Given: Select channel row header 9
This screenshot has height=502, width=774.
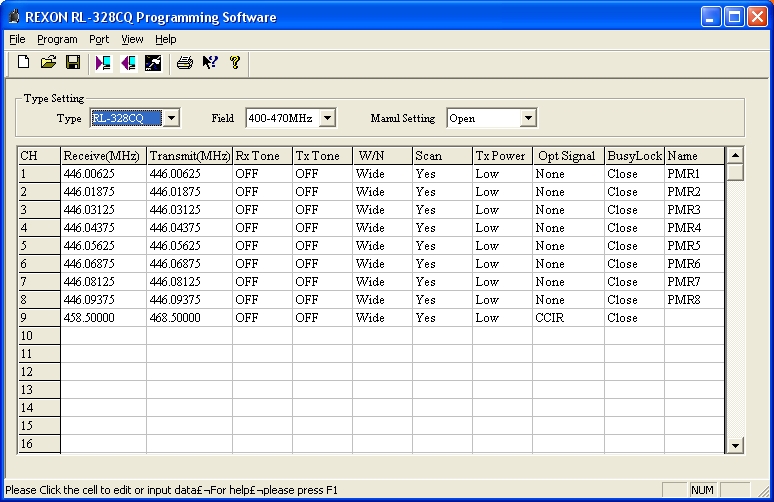Looking at the screenshot, I should tap(39, 317).
